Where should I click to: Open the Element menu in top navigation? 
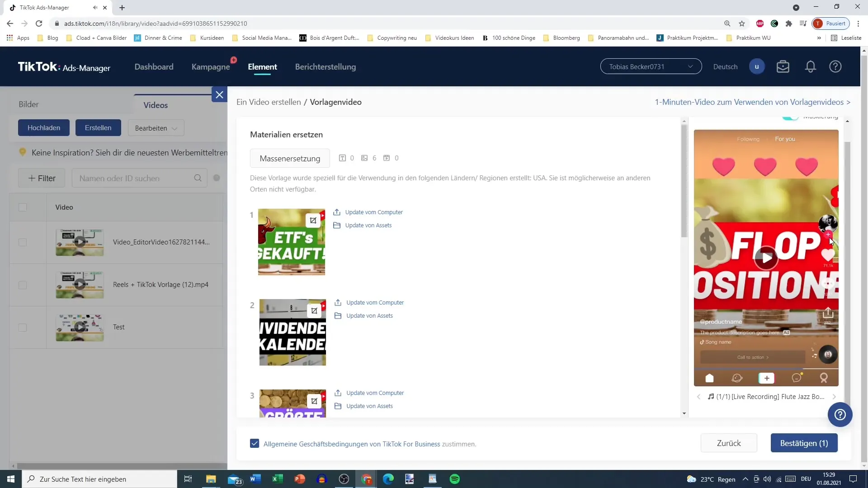coord(264,67)
